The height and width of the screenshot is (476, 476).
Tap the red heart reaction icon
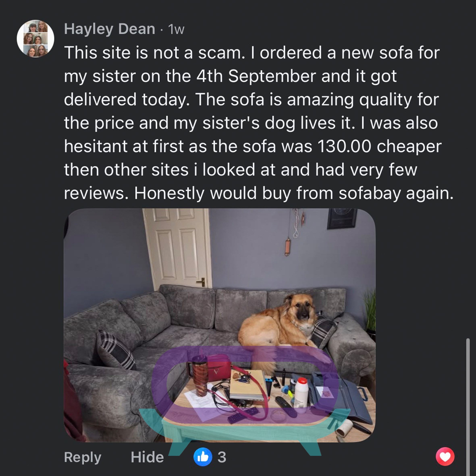click(x=445, y=456)
